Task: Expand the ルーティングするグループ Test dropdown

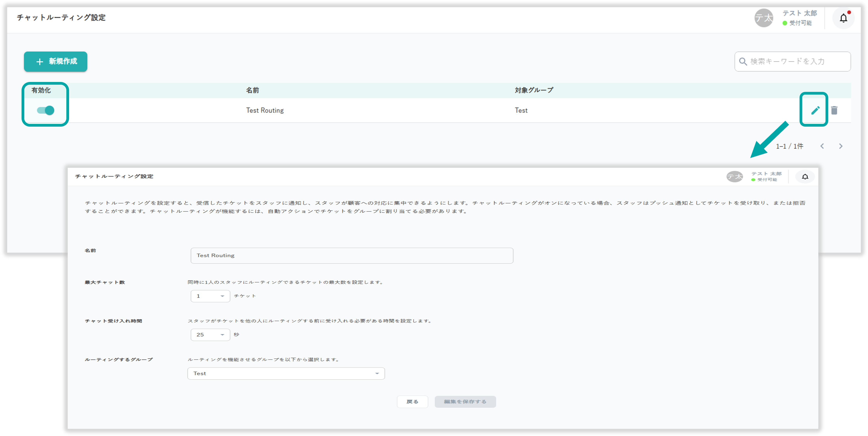Action: [x=286, y=374]
